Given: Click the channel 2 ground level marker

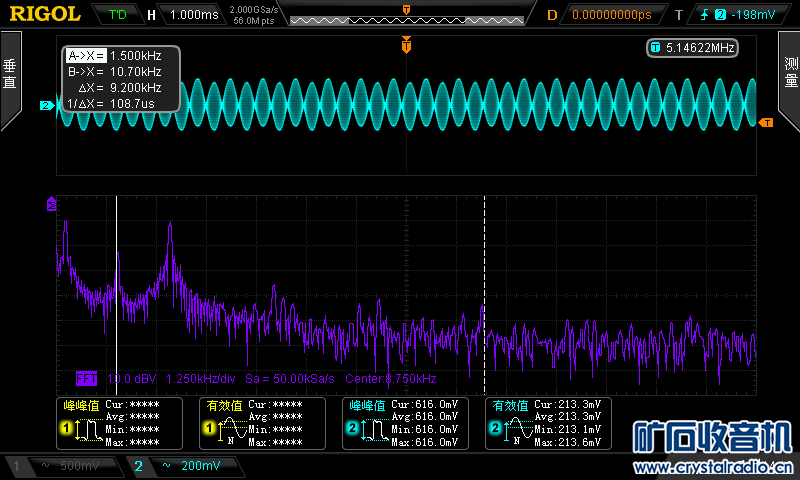Looking at the screenshot, I should [47, 105].
